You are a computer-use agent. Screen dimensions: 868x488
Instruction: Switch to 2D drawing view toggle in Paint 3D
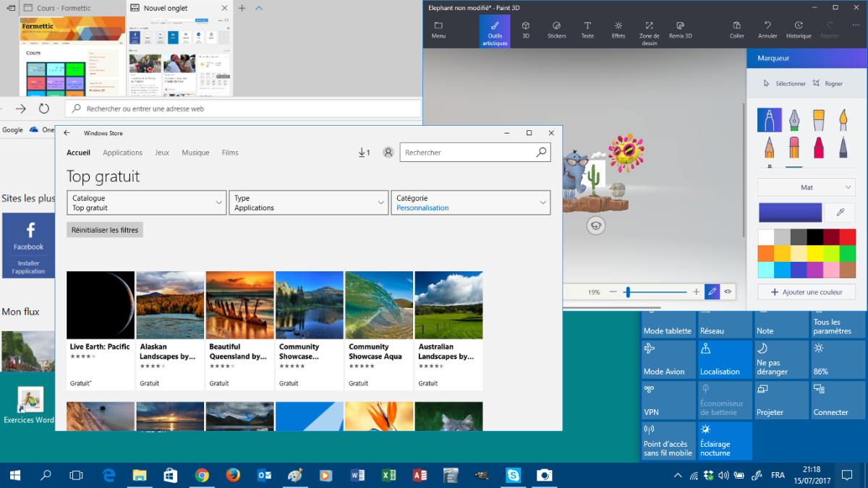[x=712, y=292]
